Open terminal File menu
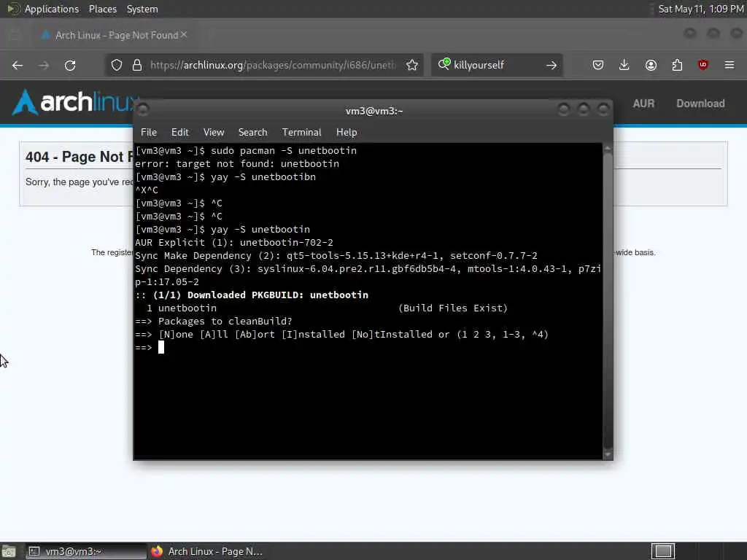This screenshot has width=747, height=560. pyautogui.click(x=149, y=133)
